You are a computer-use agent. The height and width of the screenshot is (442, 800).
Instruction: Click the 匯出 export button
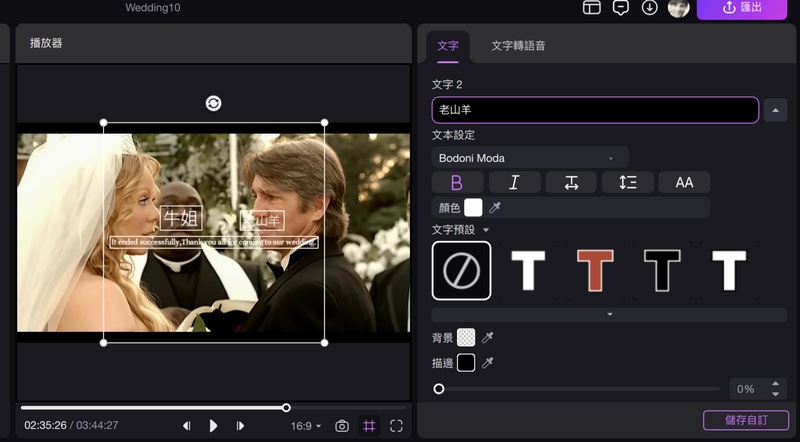(x=756, y=8)
